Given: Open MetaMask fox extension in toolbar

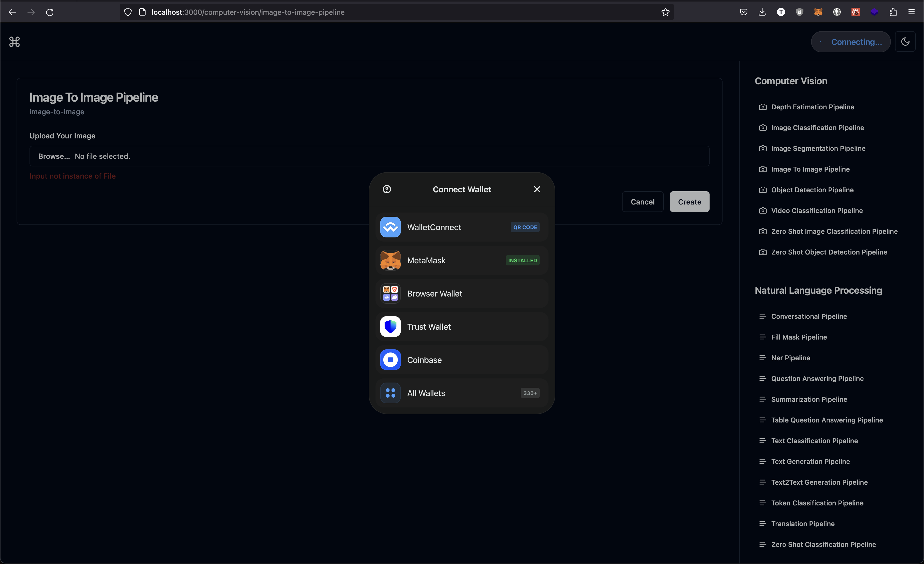Looking at the screenshot, I should pos(818,12).
